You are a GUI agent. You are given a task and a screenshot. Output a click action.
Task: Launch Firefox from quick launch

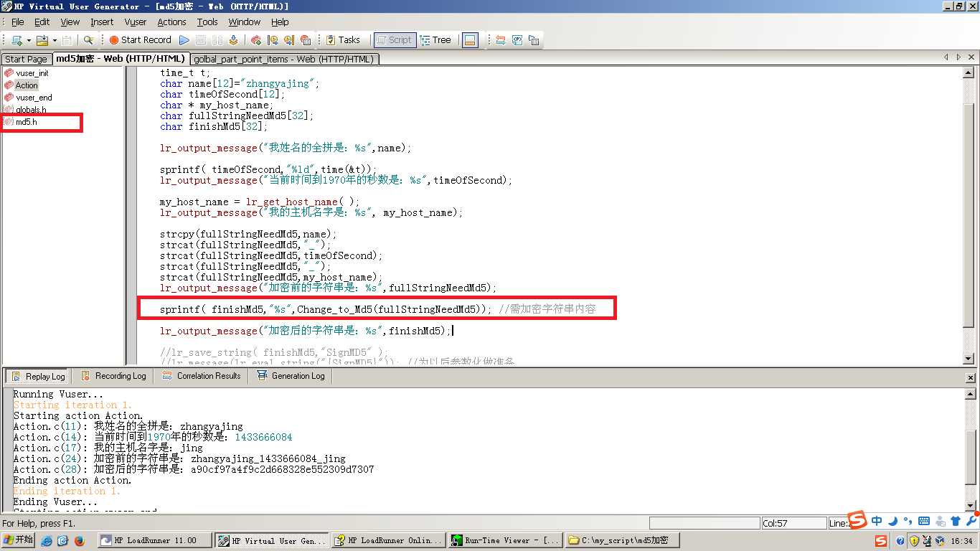tap(78, 540)
